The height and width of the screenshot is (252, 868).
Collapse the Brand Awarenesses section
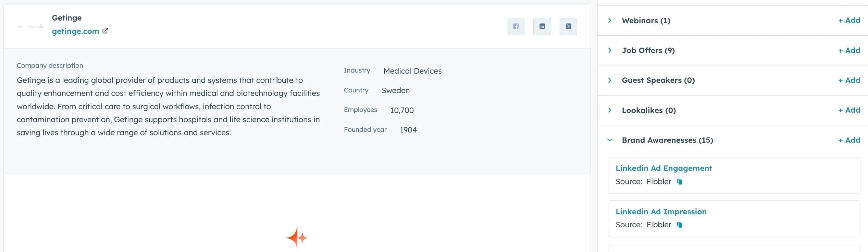(610, 140)
